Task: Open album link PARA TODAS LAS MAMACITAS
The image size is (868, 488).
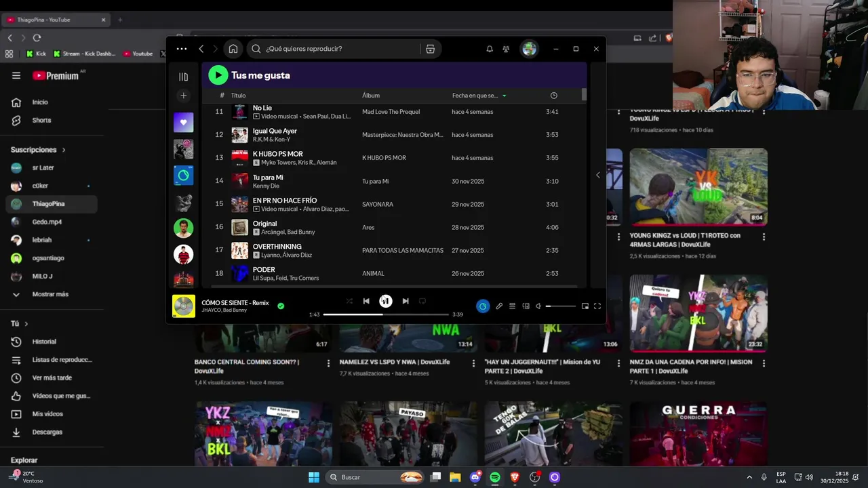Action: point(403,250)
